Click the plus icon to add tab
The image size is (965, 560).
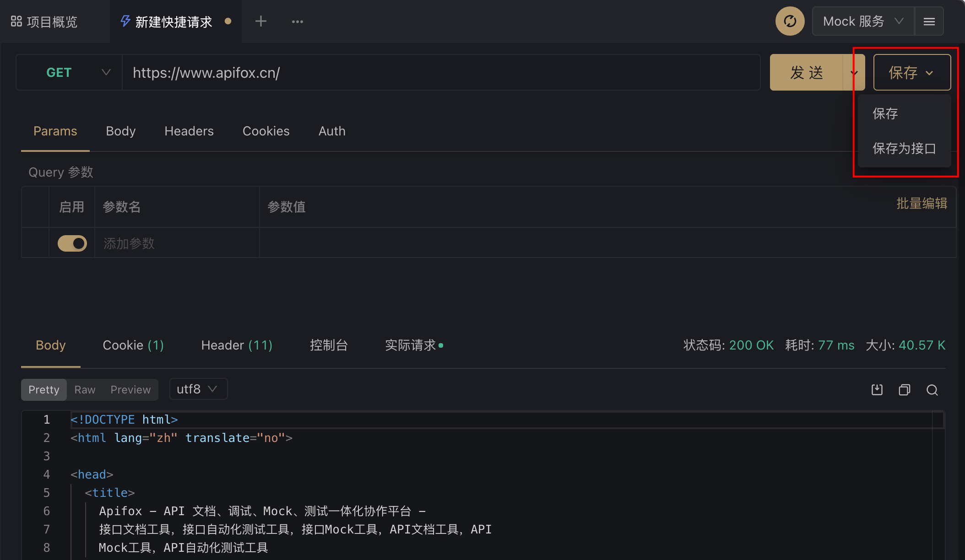(x=261, y=21)
